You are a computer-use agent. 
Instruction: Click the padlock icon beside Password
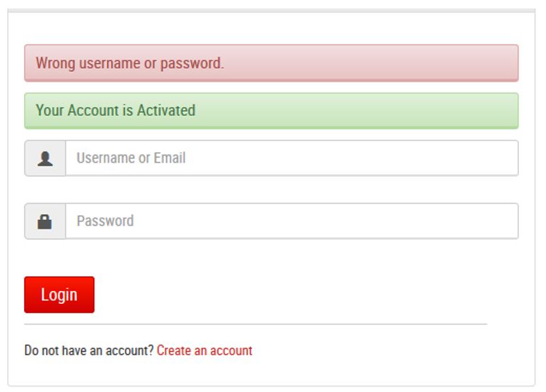45,222
